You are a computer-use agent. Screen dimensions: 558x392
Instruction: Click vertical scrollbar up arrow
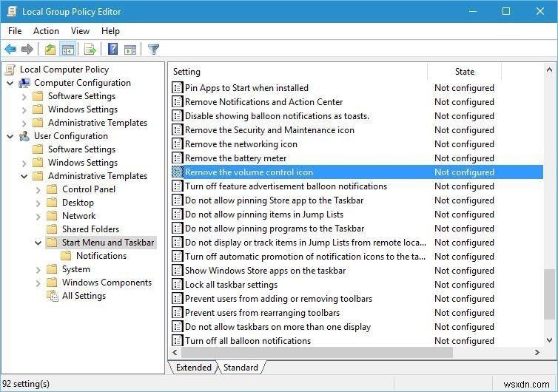tap(549, 70)
